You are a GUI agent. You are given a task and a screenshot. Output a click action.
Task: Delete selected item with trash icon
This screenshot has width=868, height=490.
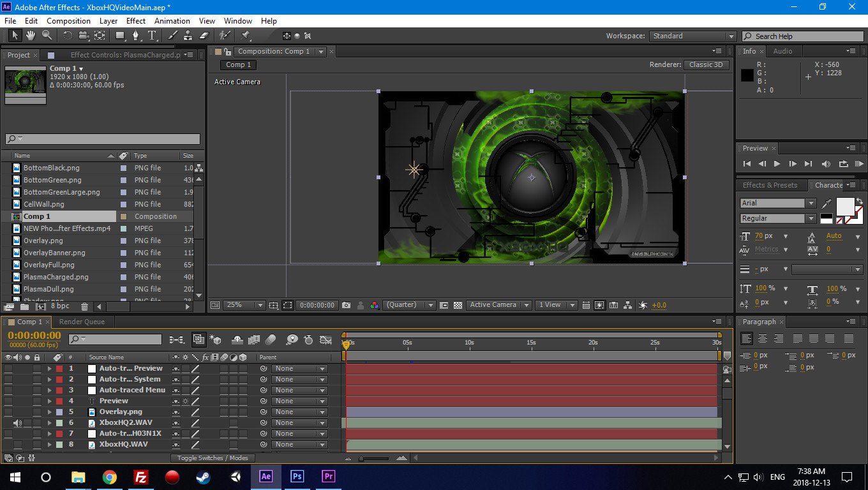pos(85,307)
